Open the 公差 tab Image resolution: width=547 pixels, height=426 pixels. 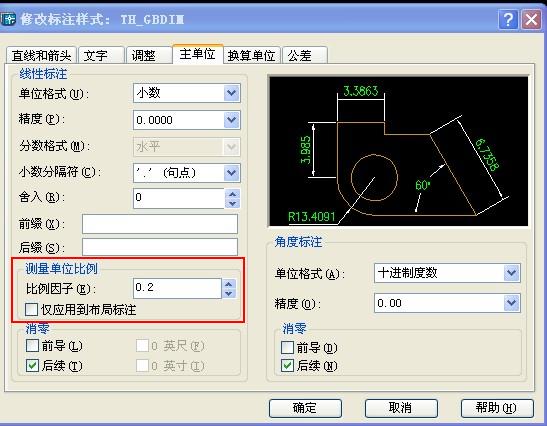tap(305, 55)
